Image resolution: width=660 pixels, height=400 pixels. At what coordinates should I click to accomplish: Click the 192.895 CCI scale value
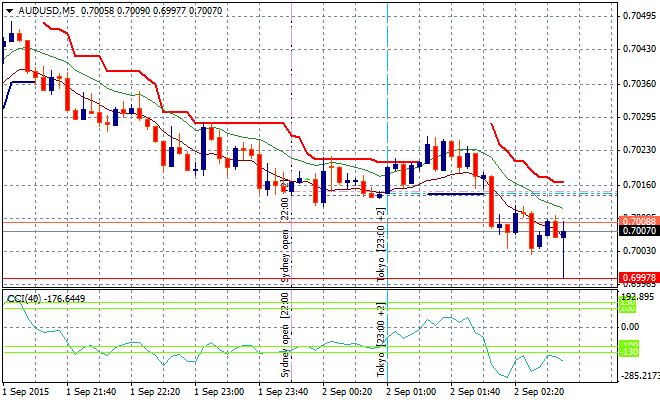[639, 297]
